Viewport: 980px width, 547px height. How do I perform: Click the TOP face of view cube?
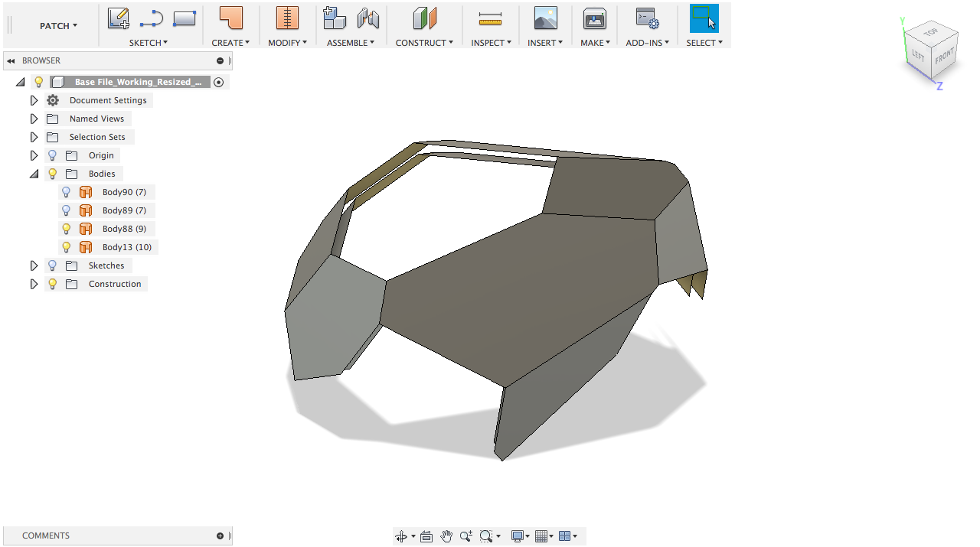point(930,32)
